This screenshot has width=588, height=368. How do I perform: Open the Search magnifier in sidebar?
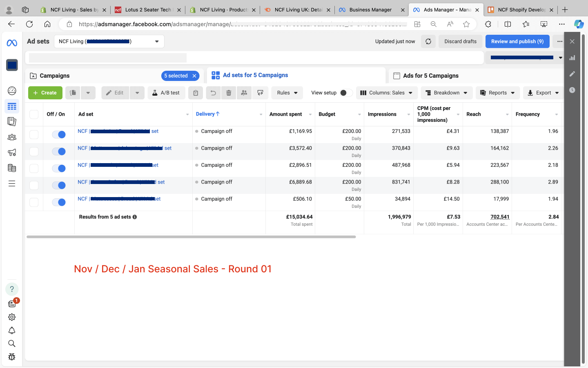(12, 343)
